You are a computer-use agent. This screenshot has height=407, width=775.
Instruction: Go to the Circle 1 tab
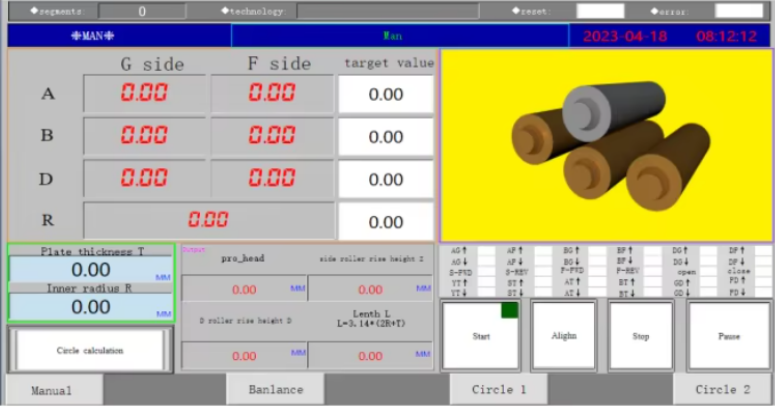(498, 390)
